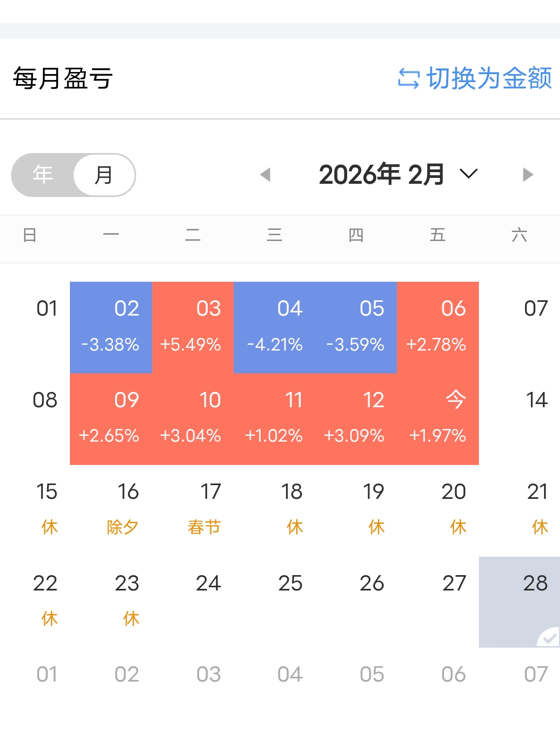Select the 月 toggle option
The height and width of the screenshot is (734, 560).
pos(104,175)
